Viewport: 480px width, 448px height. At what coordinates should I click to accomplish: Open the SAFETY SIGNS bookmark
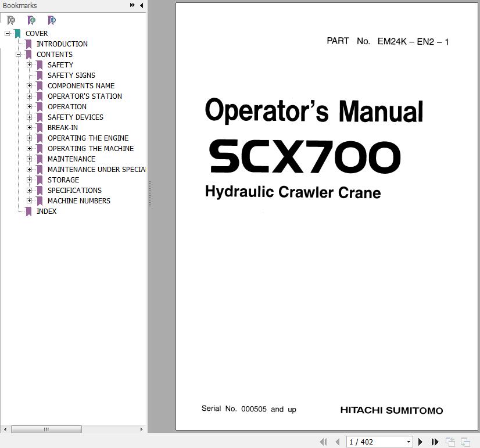[71, 76]
